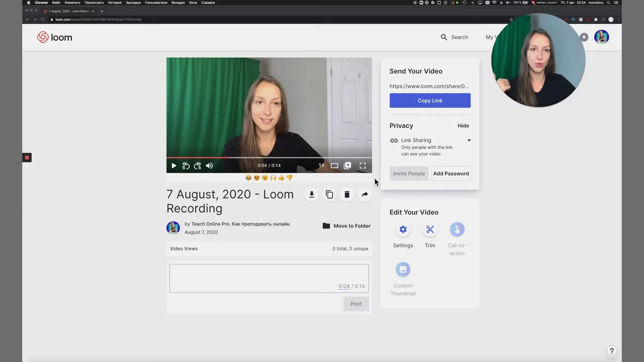The image size is (644, 362).
Task: Expand Link Sharing dropdown
Action: click(x=469, y=140)
